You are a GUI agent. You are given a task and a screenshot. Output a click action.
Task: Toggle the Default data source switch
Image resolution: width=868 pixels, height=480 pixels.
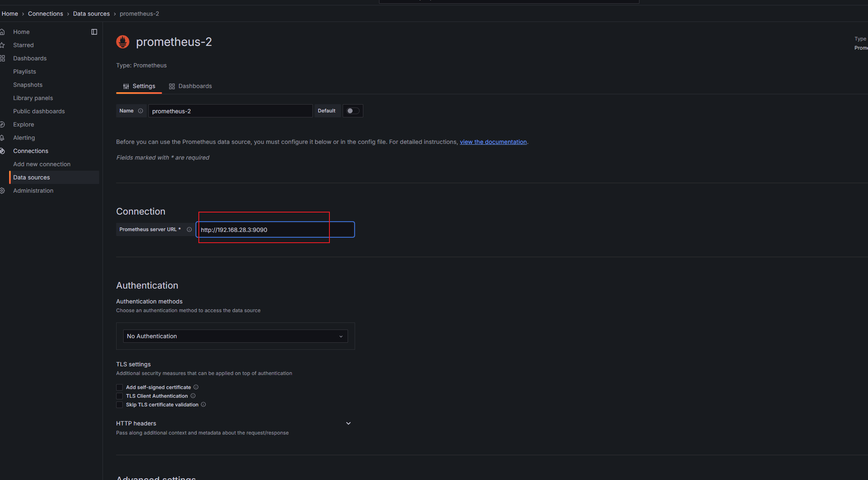pyautogui.click(x=353, y=111)
